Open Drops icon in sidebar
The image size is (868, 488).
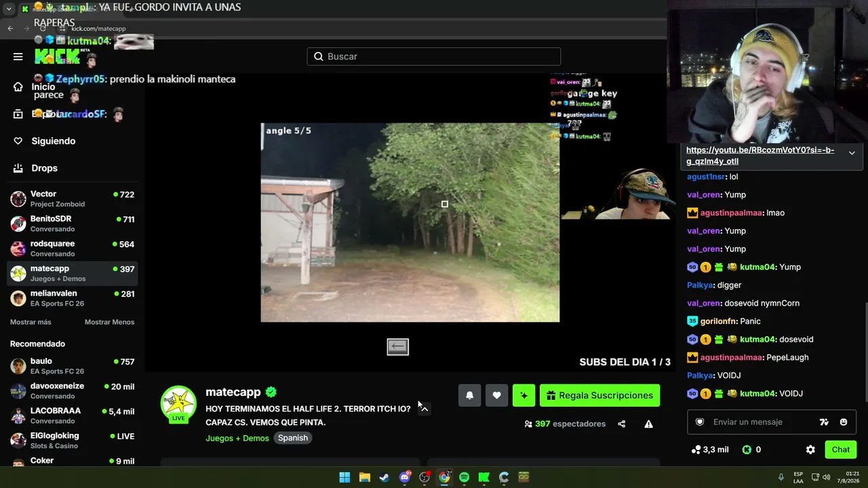coord(18,168)
